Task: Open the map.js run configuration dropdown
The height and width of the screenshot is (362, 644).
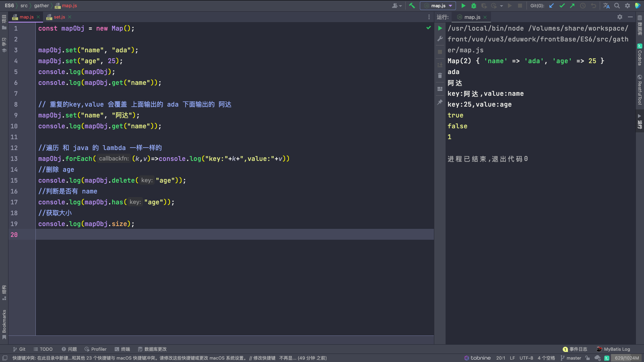Action: [438, 6]
